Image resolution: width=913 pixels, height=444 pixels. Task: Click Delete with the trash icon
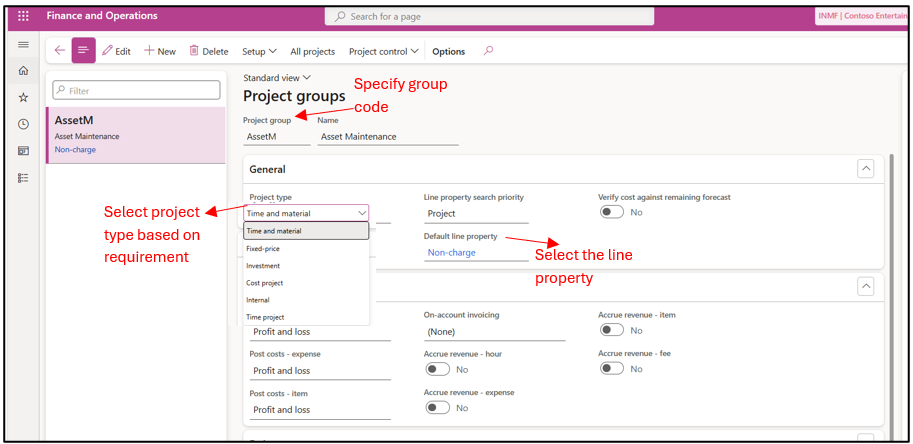(x=208, y=51)
